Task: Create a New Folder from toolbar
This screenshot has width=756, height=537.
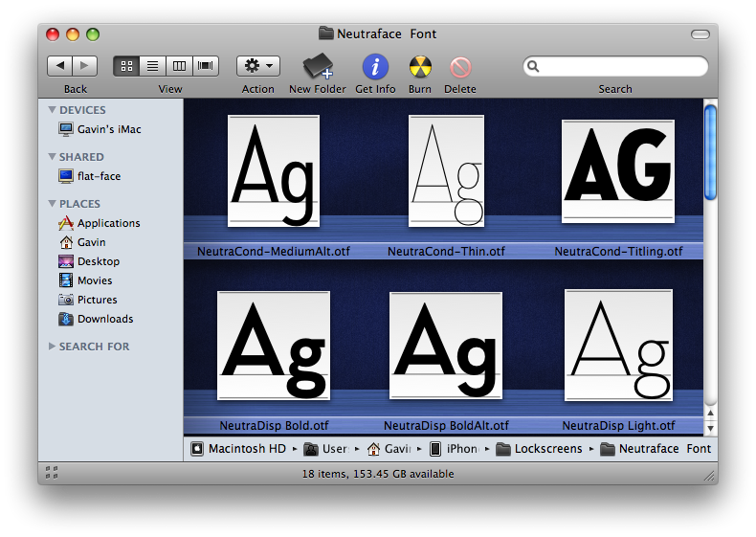Action: click(318, 66)
